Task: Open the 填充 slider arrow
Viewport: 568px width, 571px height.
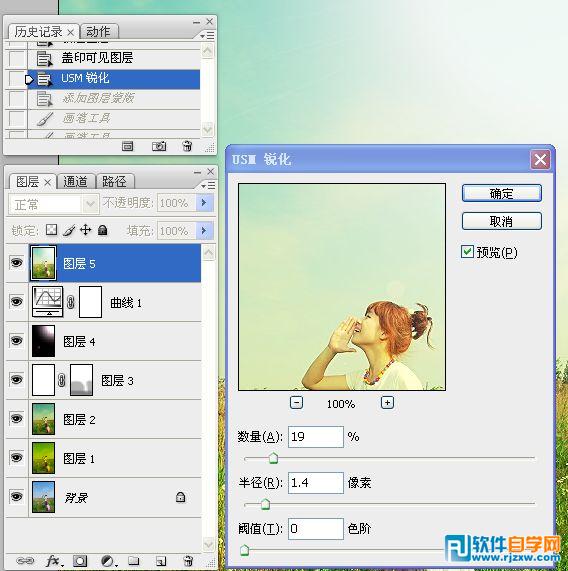Action: pyautogui.click(x=204, y=231)
